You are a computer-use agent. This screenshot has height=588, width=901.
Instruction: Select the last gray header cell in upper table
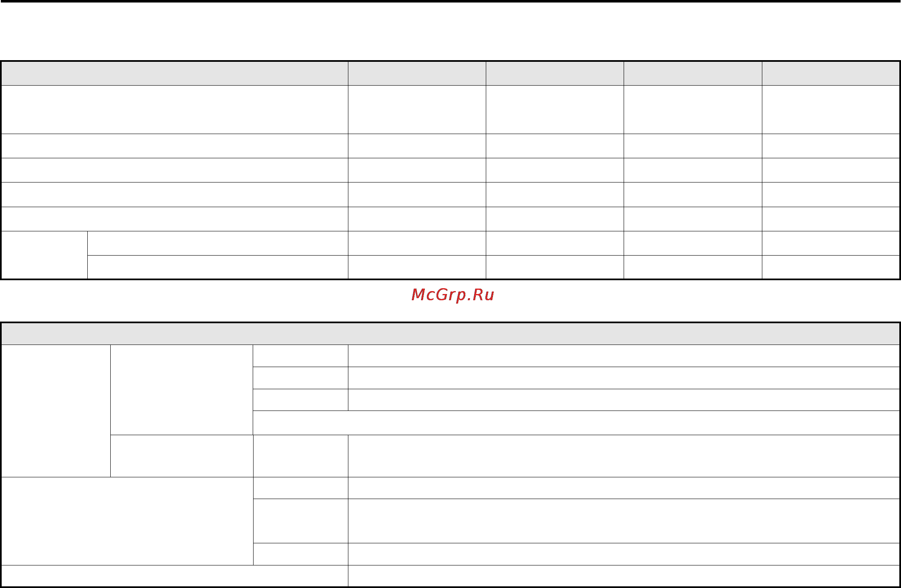pos(830,73)
